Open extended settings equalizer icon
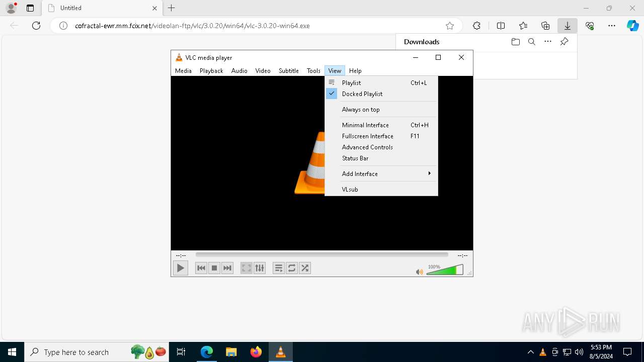 click(259, 268)
